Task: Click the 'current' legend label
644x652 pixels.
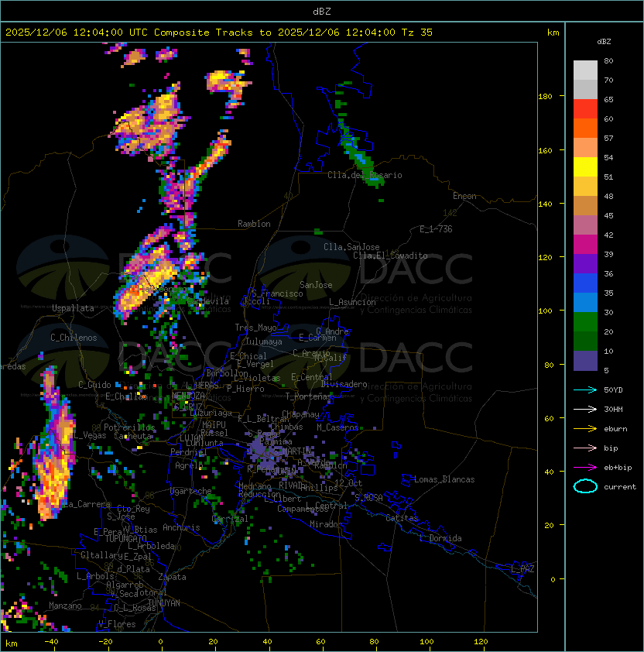Action: (620, 487)
